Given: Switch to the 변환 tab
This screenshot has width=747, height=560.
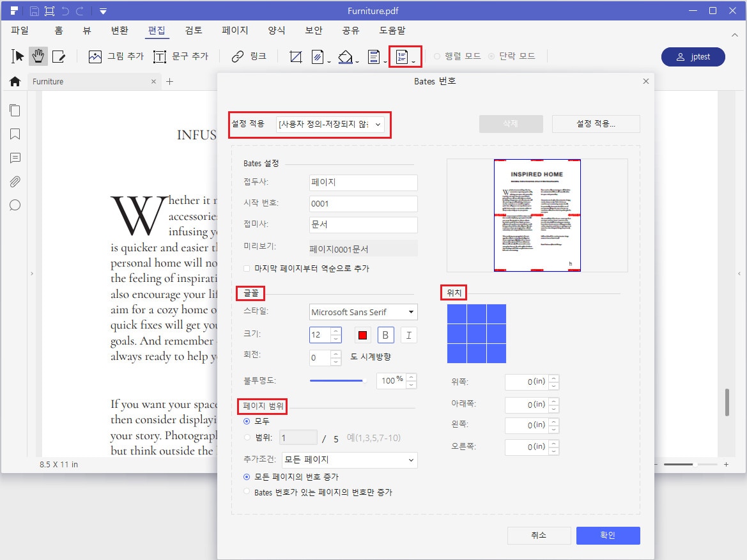Looking at the screenshot, I should [119, 31].
